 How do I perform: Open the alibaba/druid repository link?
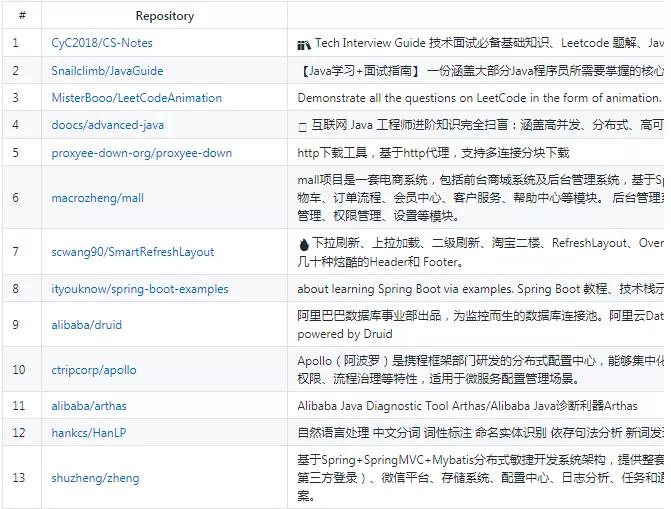(x=86, y=325)
